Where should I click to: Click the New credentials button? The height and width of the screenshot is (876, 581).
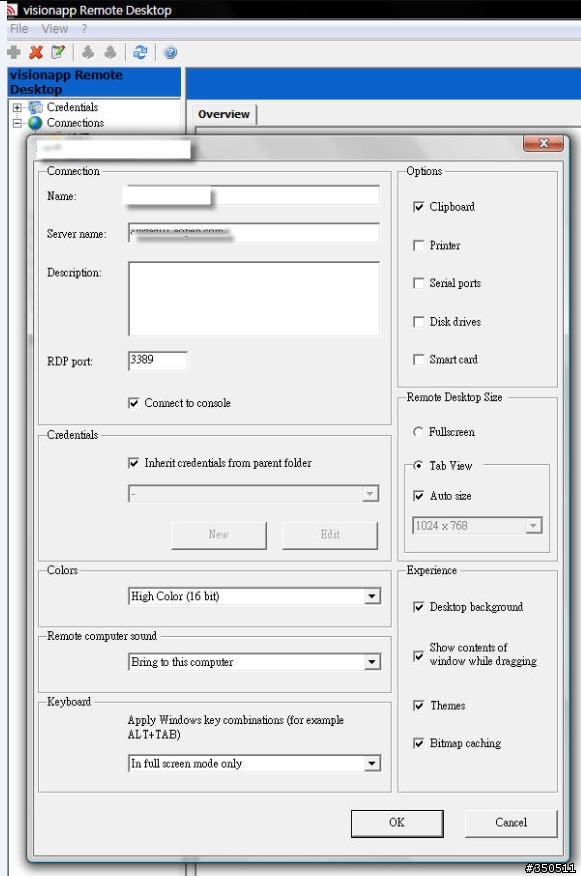[x=219, y=535]
